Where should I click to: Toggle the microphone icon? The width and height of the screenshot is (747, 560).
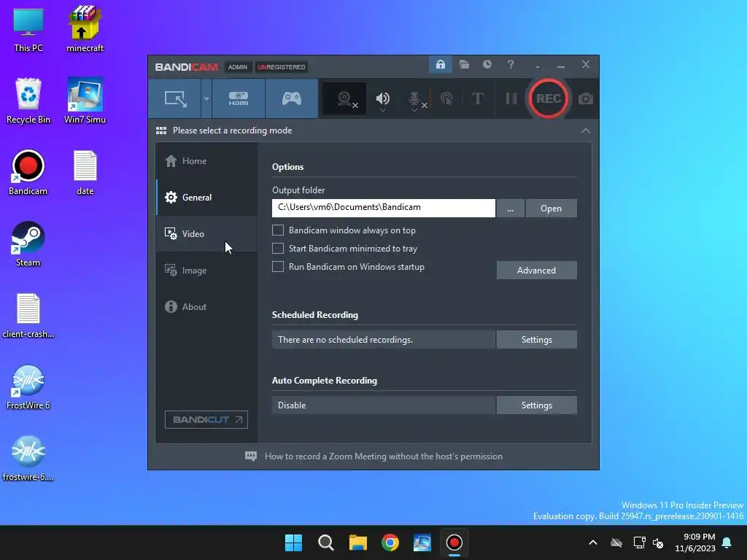coord(414,98)
